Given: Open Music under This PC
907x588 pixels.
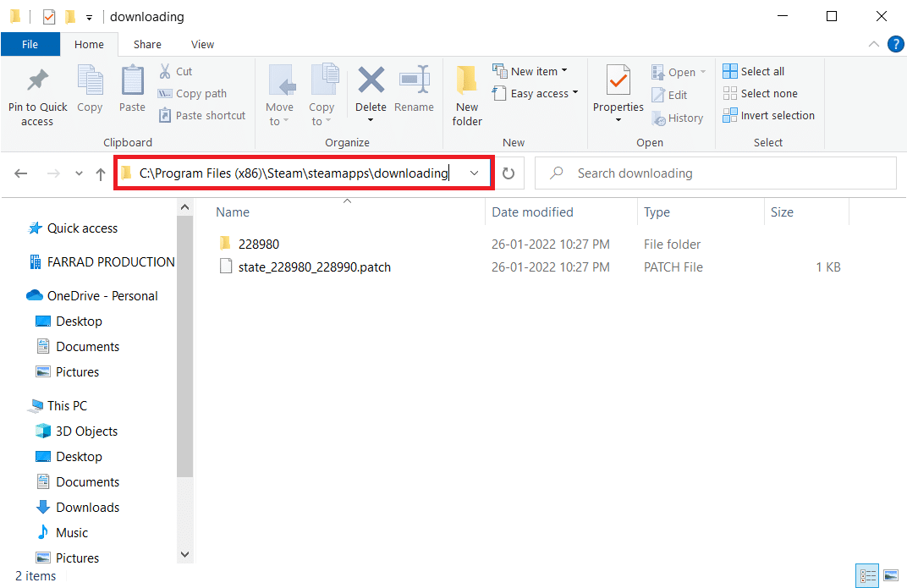Looking at the screenshot, I should tap(72, 532).
